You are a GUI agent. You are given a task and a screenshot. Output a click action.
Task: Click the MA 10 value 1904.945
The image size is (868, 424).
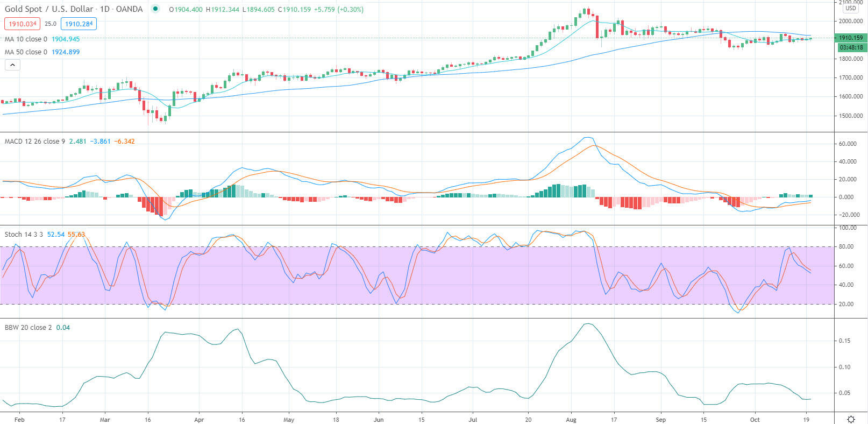(x=66, y=39)
